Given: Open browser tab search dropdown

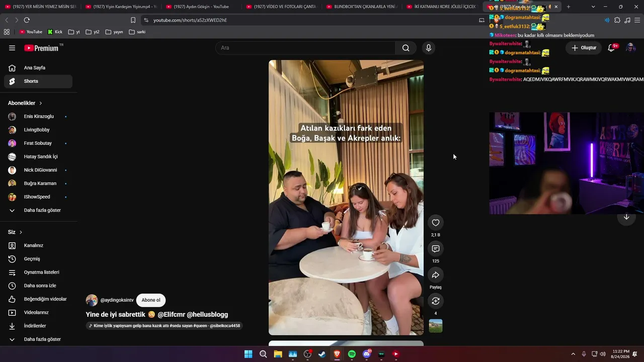Looking at the screenshot, I should pyautogui.click(x=593, y=7).
